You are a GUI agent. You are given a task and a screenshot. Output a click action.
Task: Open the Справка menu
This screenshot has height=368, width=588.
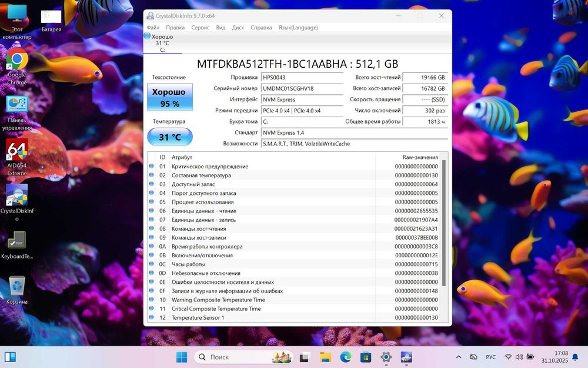pos(261,28)
